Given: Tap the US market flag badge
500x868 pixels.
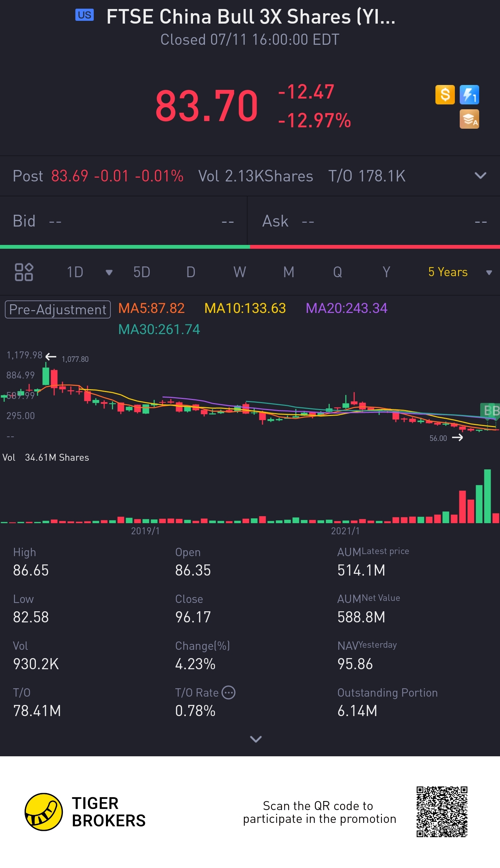Looking at the screenshot, I should point(84,15).
